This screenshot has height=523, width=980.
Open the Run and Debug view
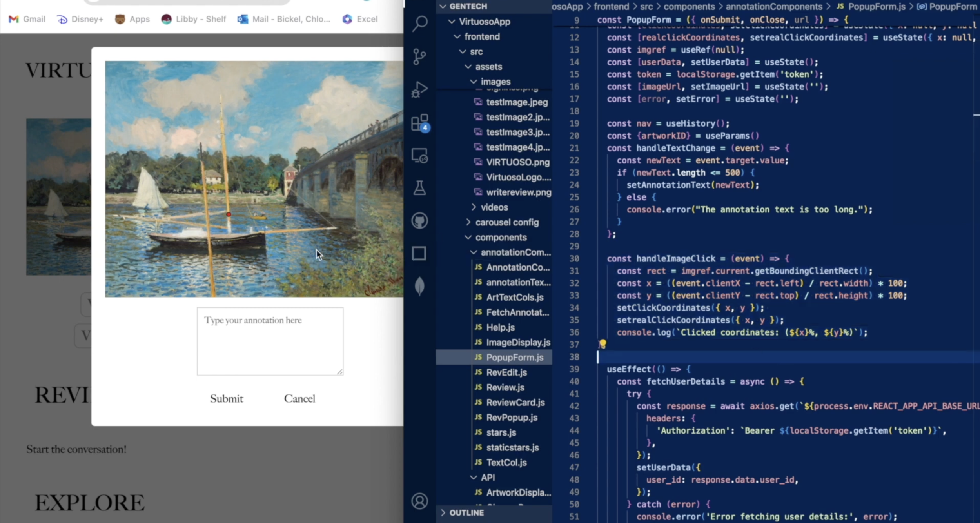[419, 89]
